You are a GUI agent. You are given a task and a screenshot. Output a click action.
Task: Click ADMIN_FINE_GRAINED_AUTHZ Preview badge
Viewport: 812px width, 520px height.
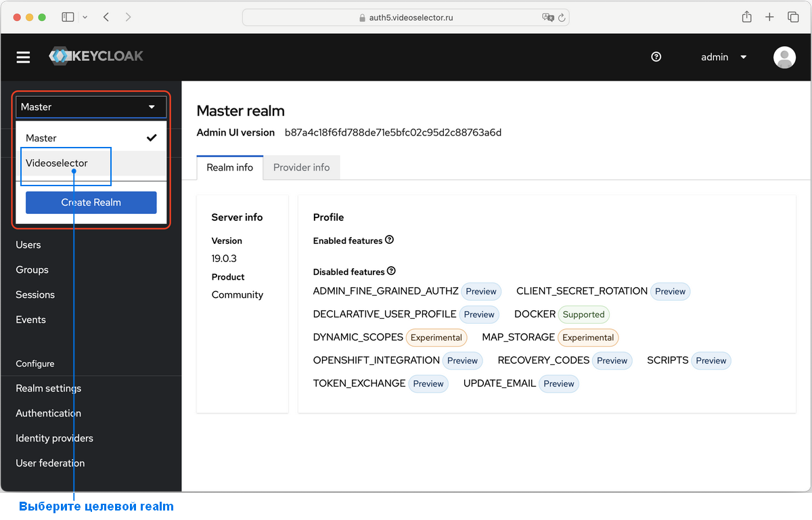click(481, 291)
